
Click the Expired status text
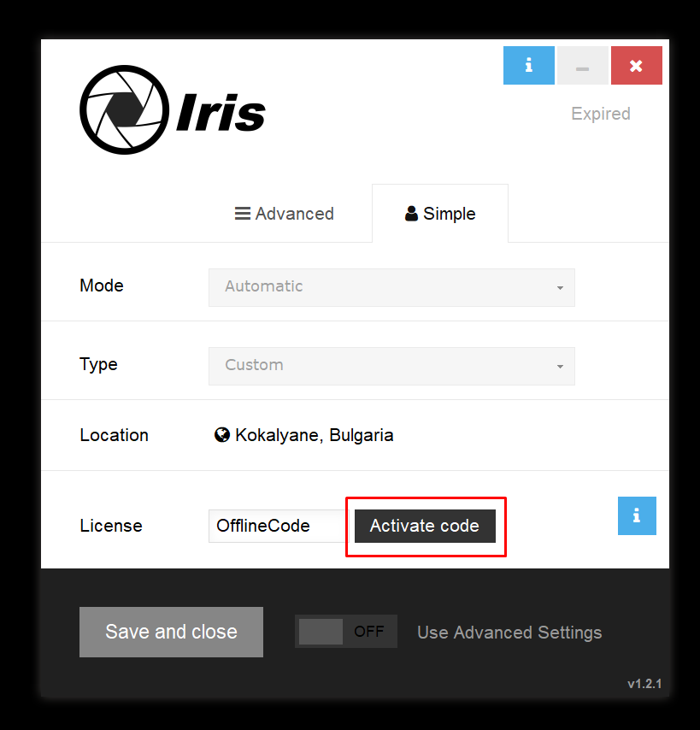click(601, 114)
